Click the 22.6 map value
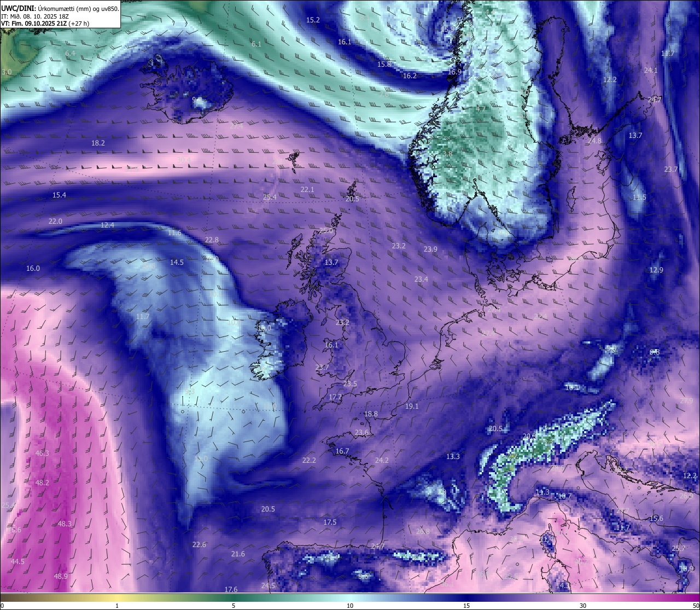This screenshot has height=610, width=700. pyautogui.click(x=199, y=544)
